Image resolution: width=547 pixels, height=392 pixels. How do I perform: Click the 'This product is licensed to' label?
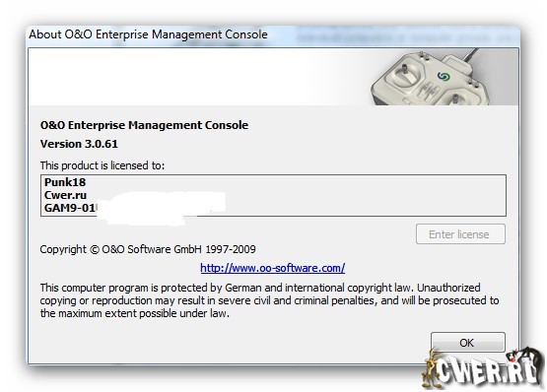[x=102, y=165]
